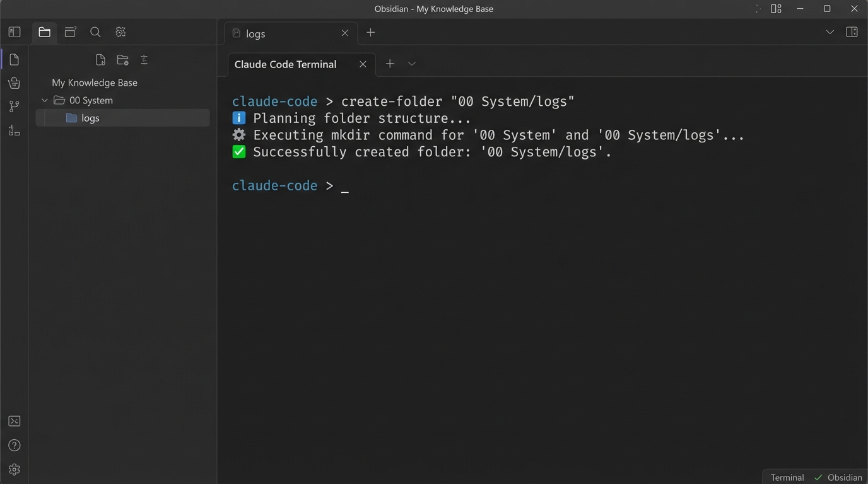Select the Claude Code Terminal tab

284,64
